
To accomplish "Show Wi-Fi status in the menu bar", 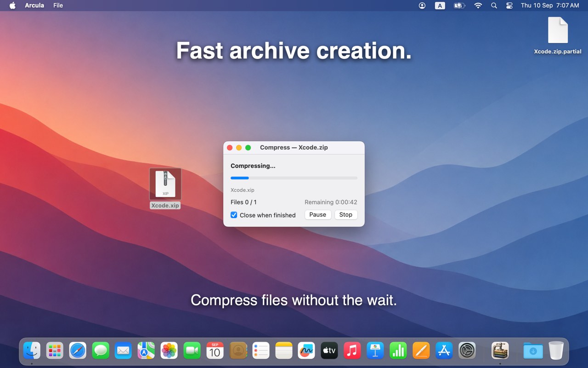I will pos(478,6).
